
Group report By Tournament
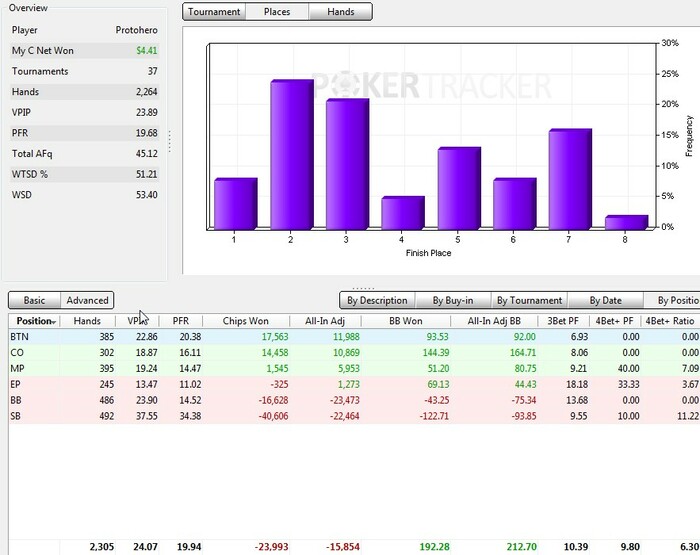click(x=529, y=300)
